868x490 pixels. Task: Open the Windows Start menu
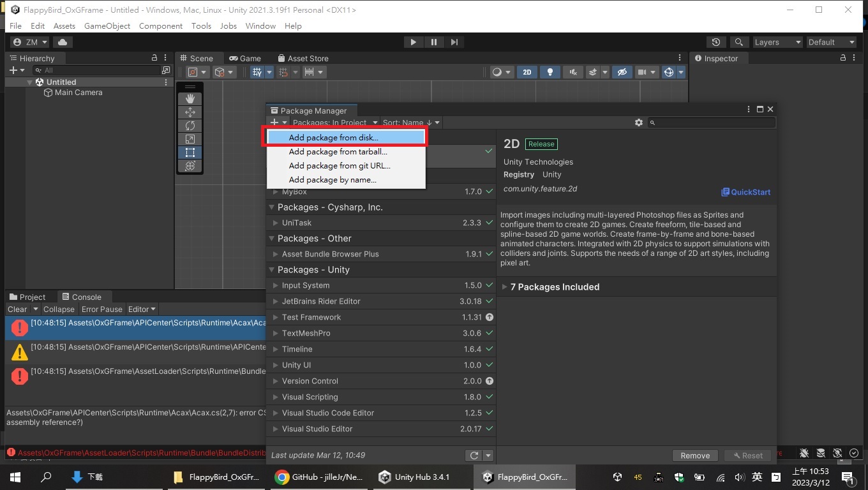[15, 477]
